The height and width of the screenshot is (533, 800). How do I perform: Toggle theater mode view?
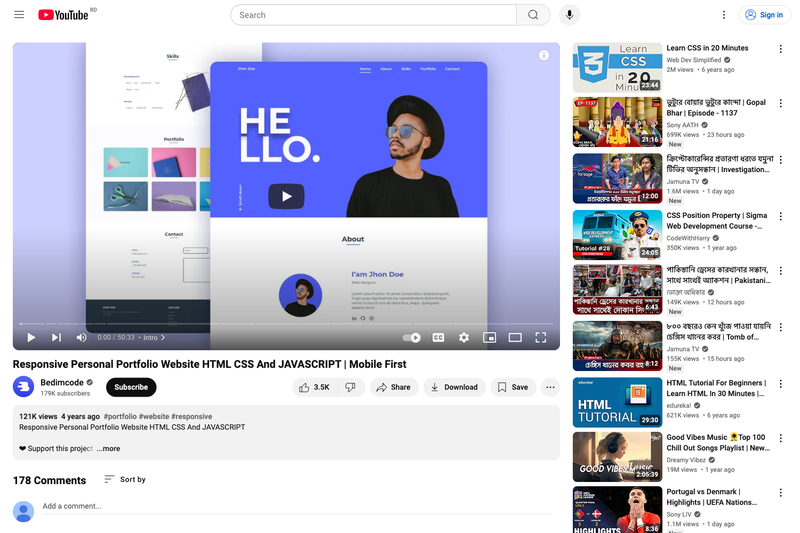515,338
